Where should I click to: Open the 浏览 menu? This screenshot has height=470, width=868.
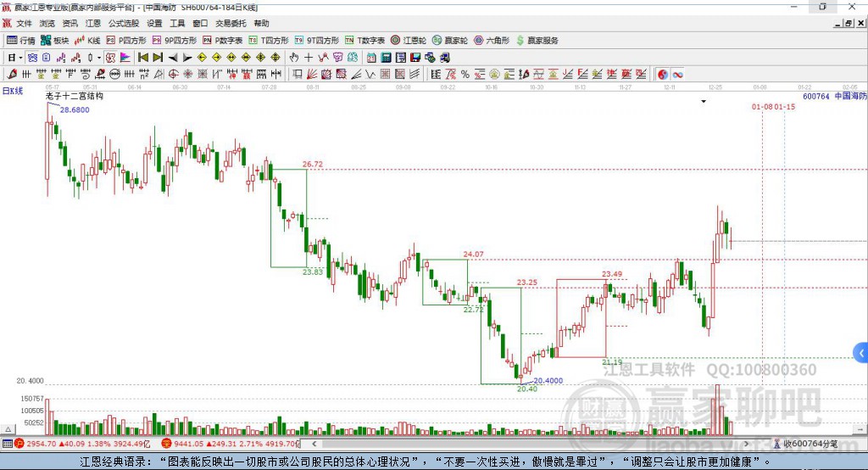pyautogui.click(x=47, y=23)
